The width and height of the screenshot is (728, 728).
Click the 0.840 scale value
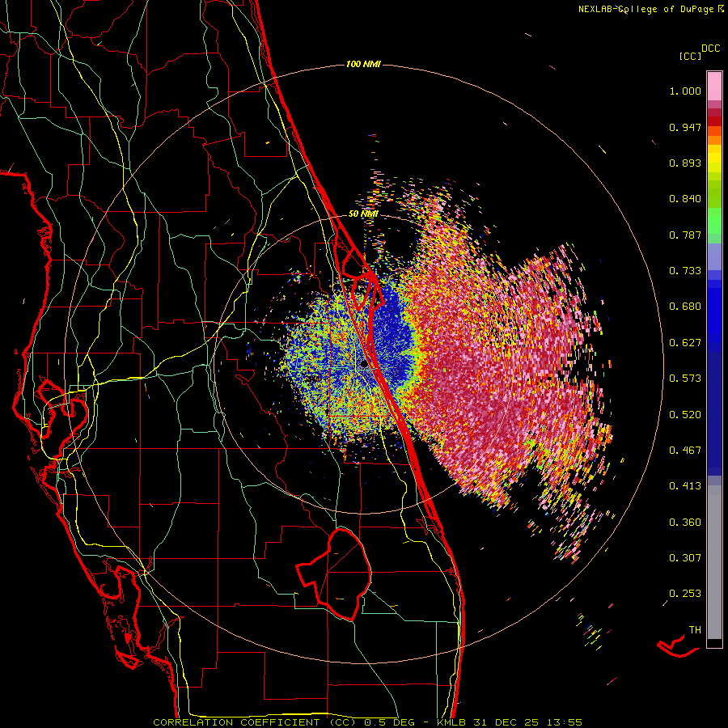click(x=685, y=199)
